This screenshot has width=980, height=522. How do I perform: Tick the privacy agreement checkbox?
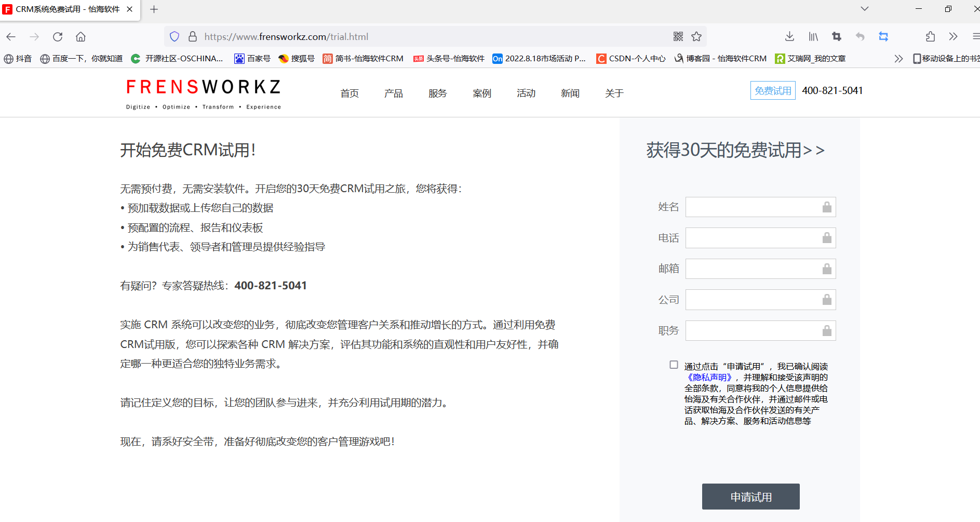674,365
